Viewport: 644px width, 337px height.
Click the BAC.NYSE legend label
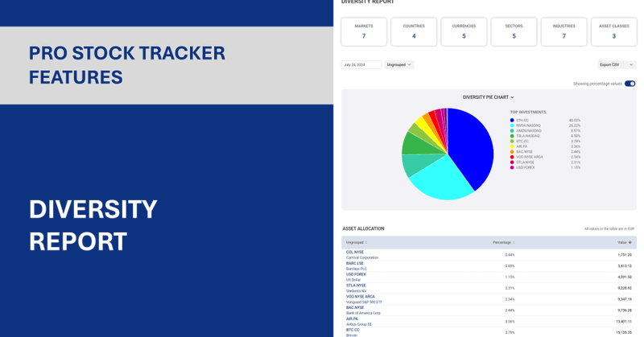tap(525, 152)
